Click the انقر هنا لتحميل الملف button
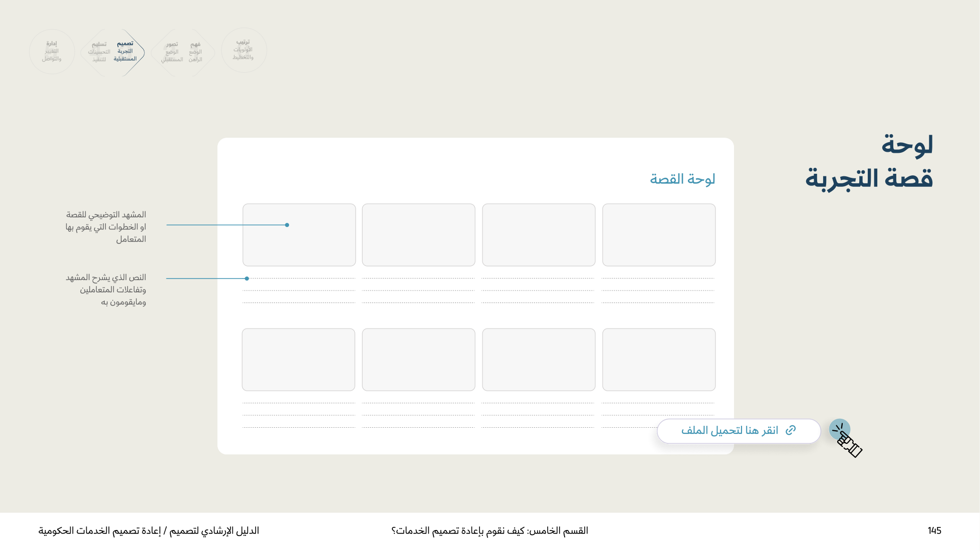The image size is (980, 551). [739, 431]
